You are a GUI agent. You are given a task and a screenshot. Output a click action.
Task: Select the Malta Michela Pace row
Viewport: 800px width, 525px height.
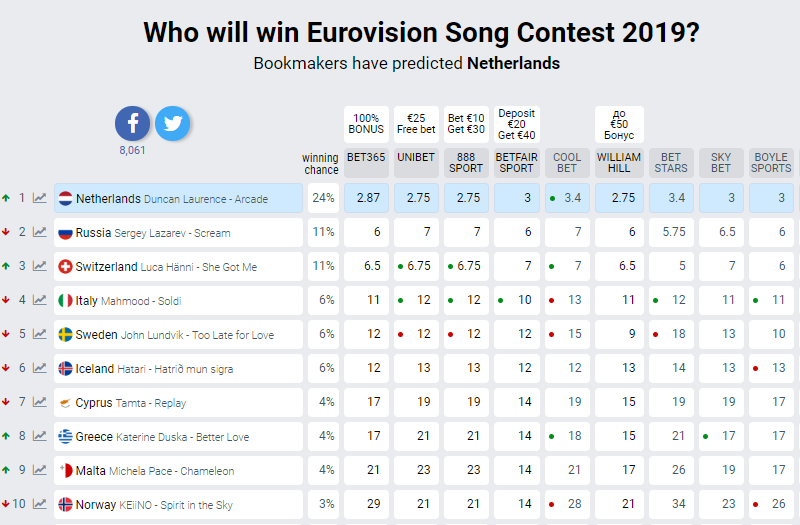tap(179, 470)
